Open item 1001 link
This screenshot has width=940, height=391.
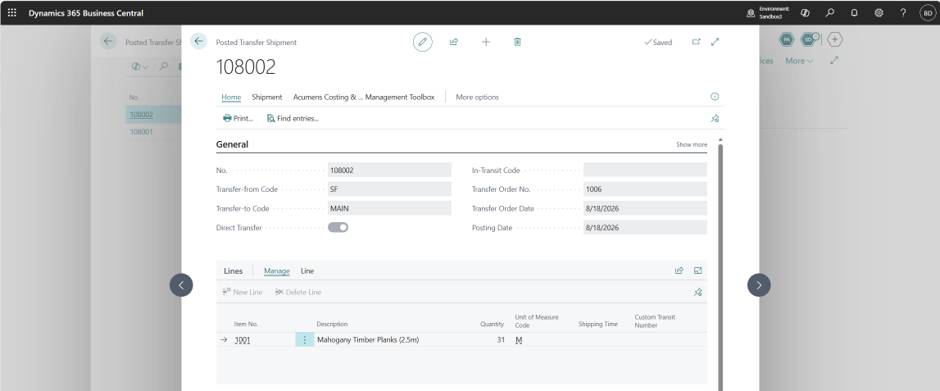pyautogui.click(x=242, y=340)
